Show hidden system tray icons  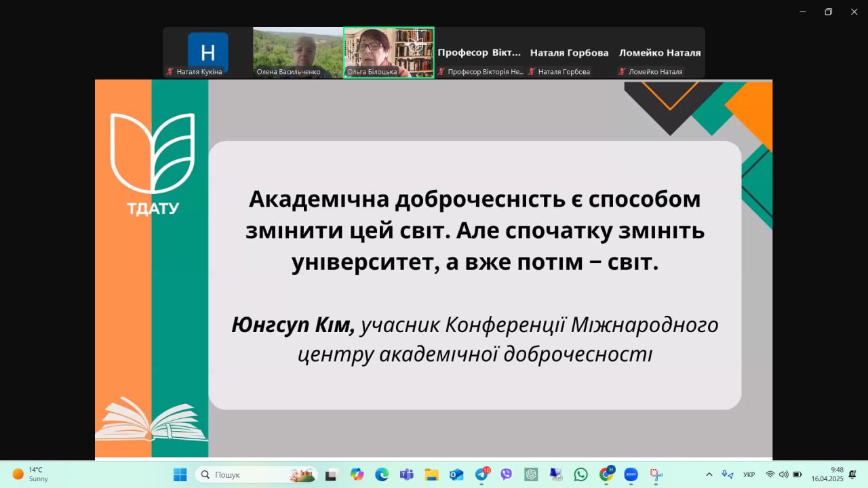(x=709, y=474)
